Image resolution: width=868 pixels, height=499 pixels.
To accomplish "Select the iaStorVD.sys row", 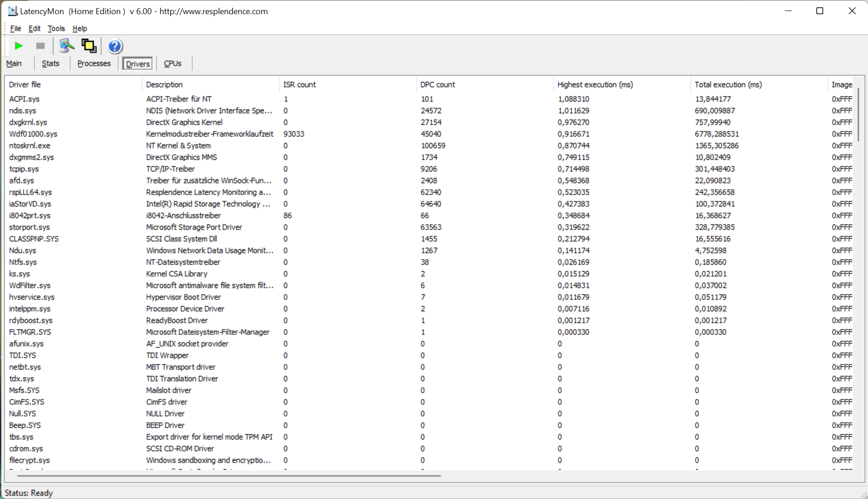I will click(430, 204).
